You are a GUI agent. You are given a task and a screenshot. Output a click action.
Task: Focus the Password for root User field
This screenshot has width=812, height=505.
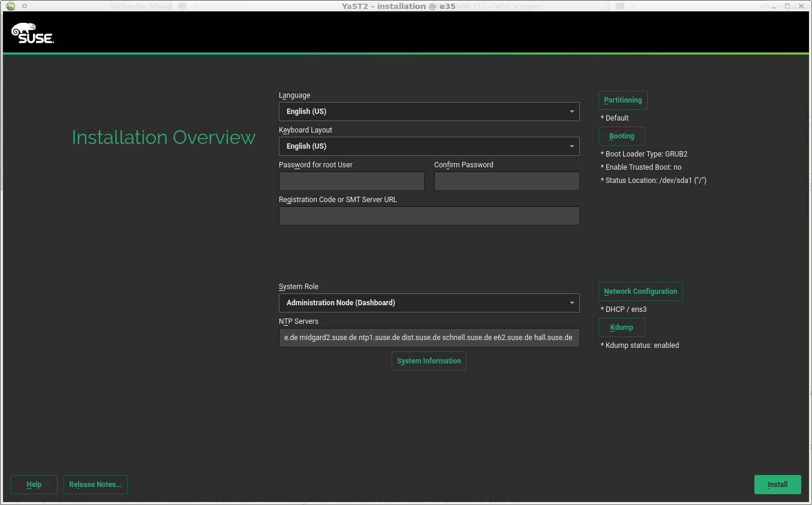[x=351, y=181]
